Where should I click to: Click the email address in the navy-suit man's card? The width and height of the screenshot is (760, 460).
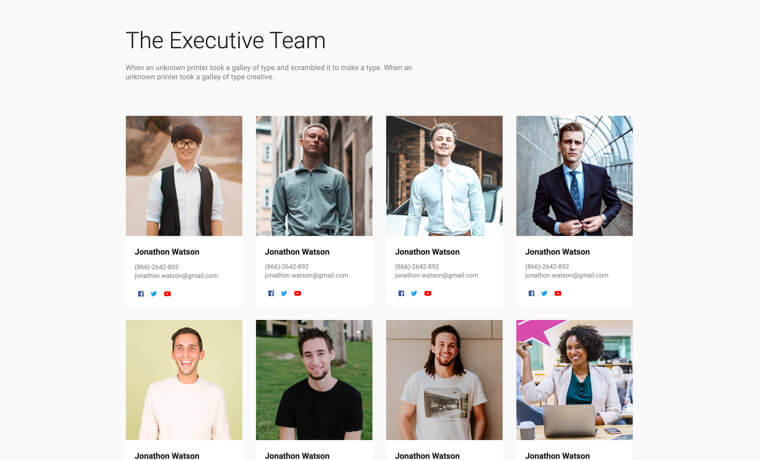tap(566, 275)
